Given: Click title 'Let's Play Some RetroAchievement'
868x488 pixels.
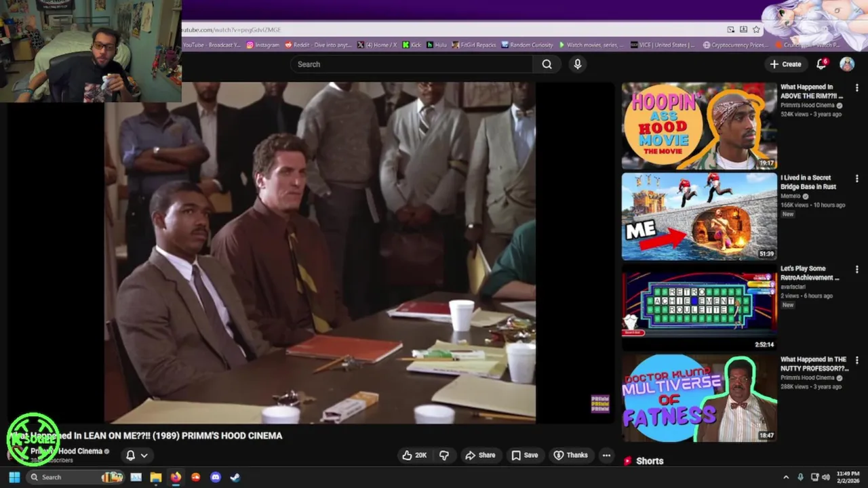Looking at the screenshot, I should [810, 273].
